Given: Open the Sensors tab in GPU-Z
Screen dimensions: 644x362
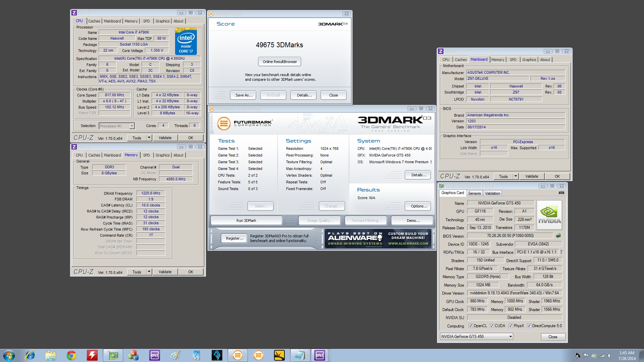Looking at the screenshot, I should tap(474, 193).
